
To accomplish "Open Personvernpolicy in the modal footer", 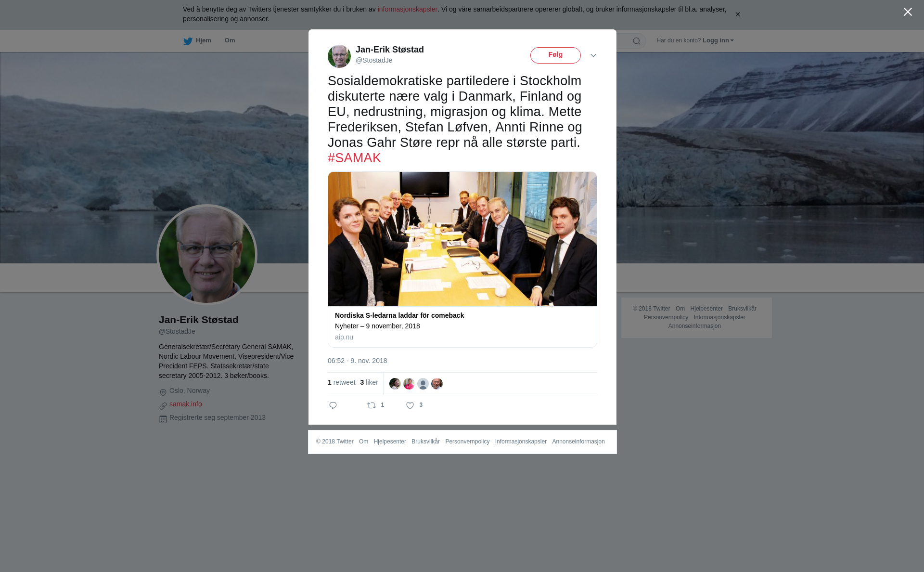I will click(x=467, y=442).
